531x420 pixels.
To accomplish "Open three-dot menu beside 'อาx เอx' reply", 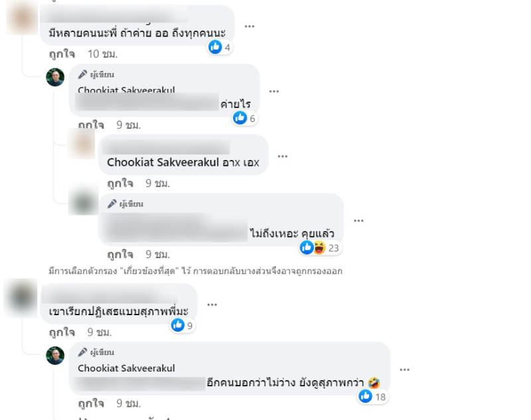I will [283, 157].
